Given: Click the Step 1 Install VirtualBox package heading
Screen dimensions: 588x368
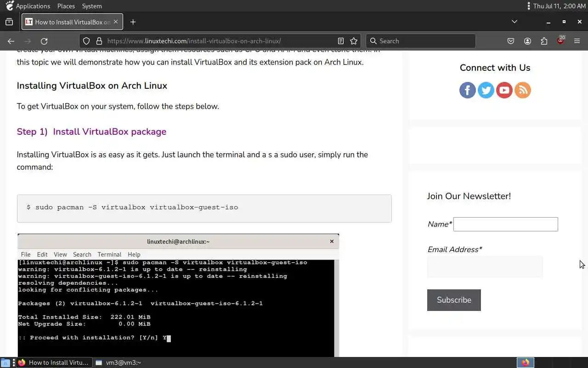Looking at the screenshot, I should tap(91, 132).
